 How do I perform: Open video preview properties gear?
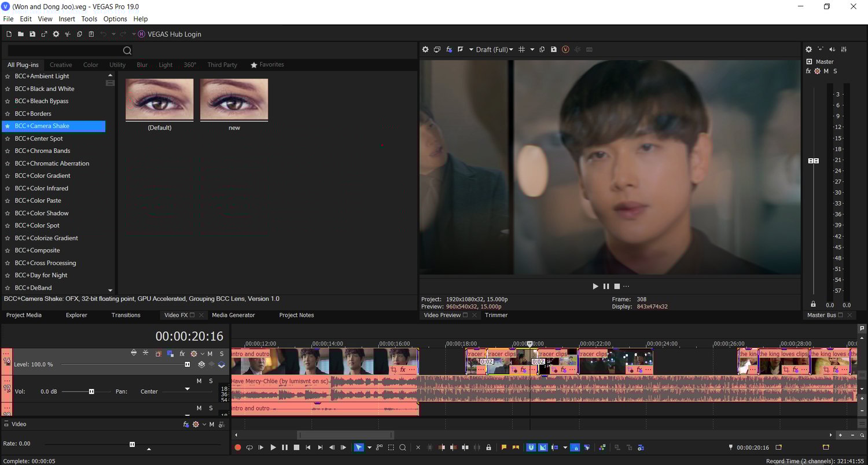pyautogui.click(x=425, y=50)
